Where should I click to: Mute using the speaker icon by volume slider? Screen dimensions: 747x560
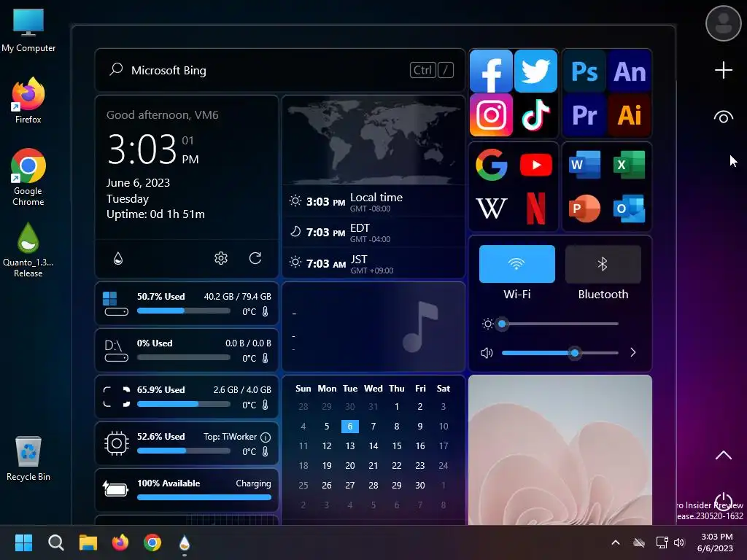tap(487, 353)
